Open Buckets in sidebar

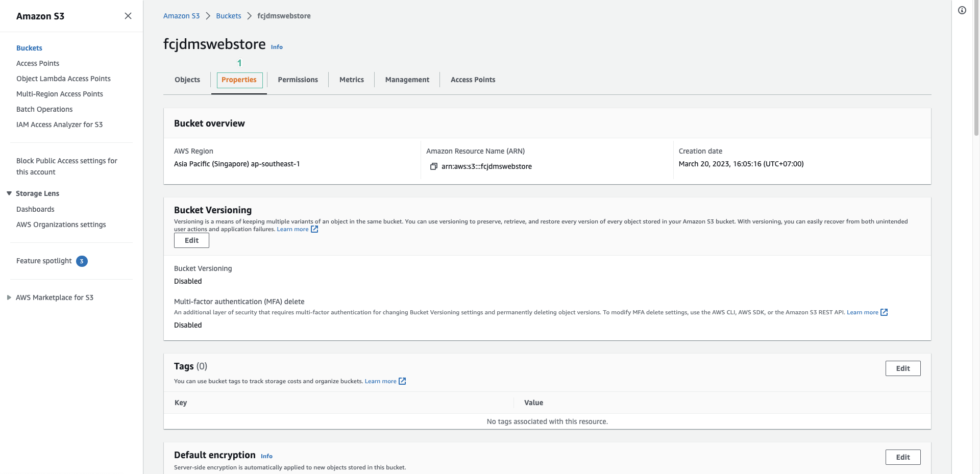[x=29, y=48]
